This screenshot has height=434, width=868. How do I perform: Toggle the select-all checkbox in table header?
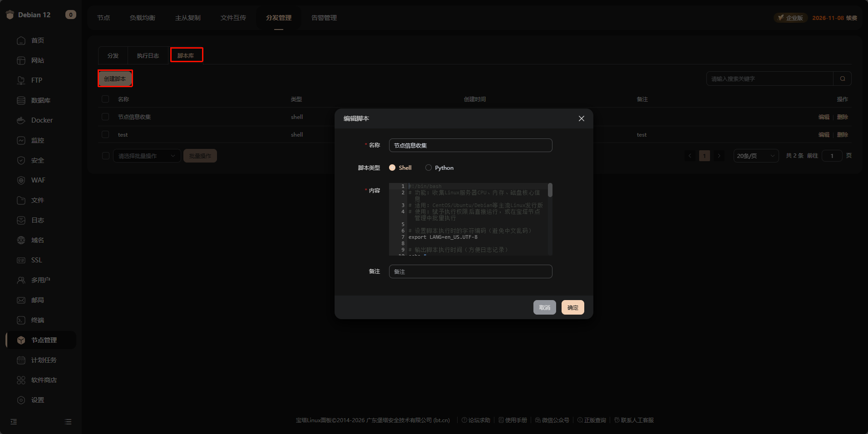(x=105, y=99)
